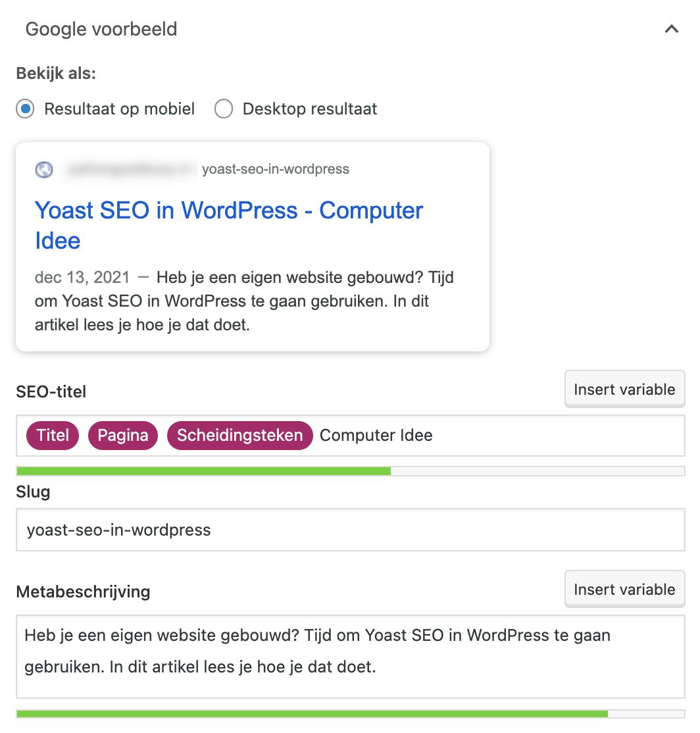Click the yoast-seo-in-wordpress URL breadcrumb
This screenshot has width=700, height=733.
pos(275,170)
